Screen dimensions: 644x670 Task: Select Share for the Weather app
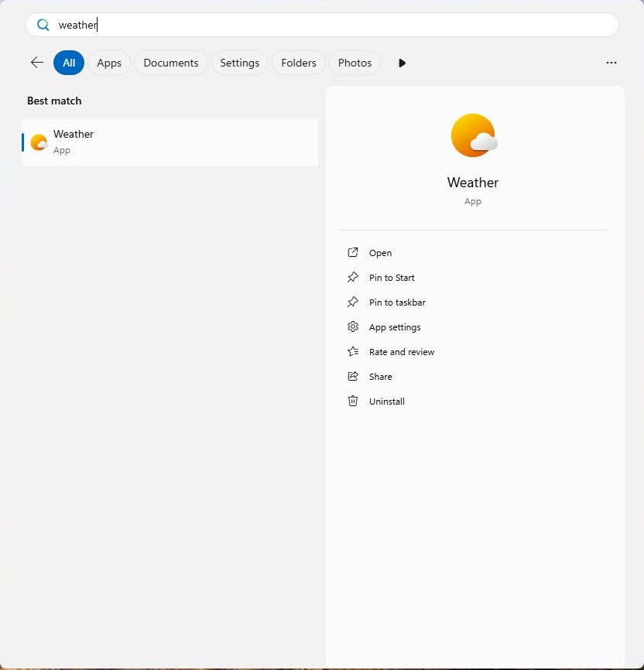click(381, 377)
